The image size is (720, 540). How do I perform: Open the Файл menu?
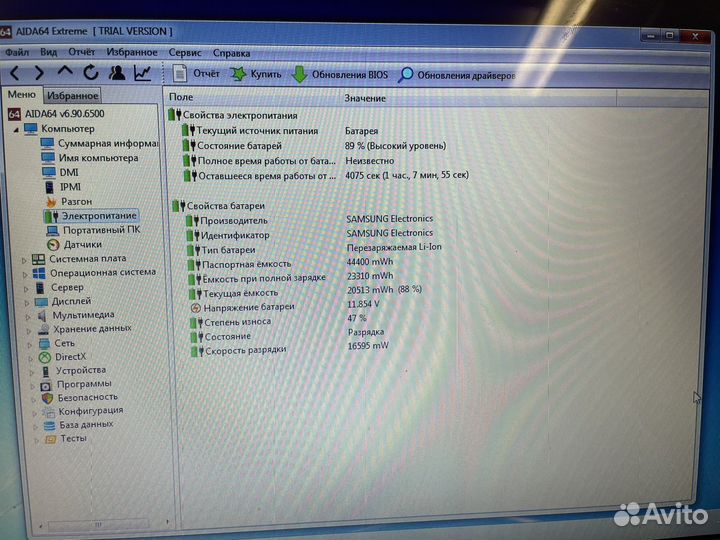tap(17, 52)
